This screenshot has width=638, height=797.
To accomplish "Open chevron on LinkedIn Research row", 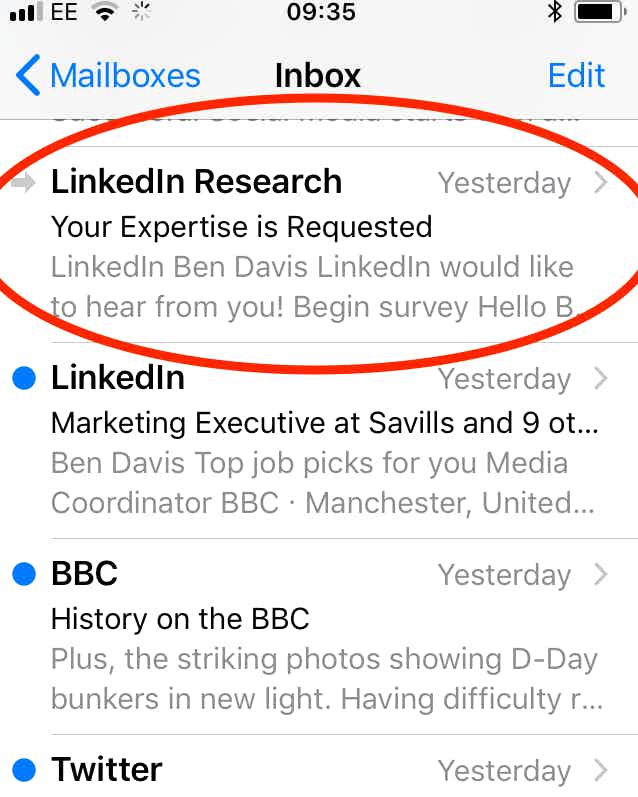I will pos(600,183).
